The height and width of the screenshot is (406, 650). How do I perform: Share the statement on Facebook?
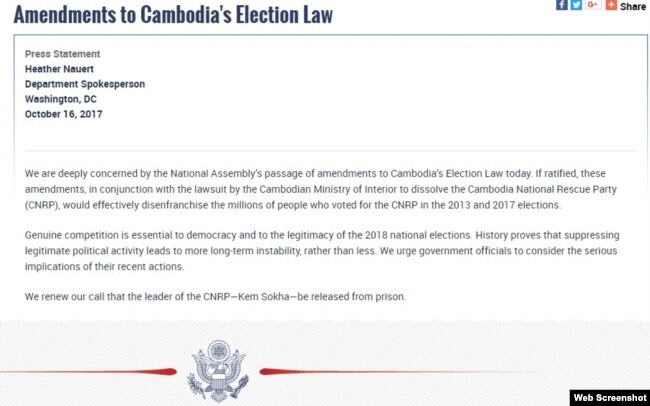[562, 5]
